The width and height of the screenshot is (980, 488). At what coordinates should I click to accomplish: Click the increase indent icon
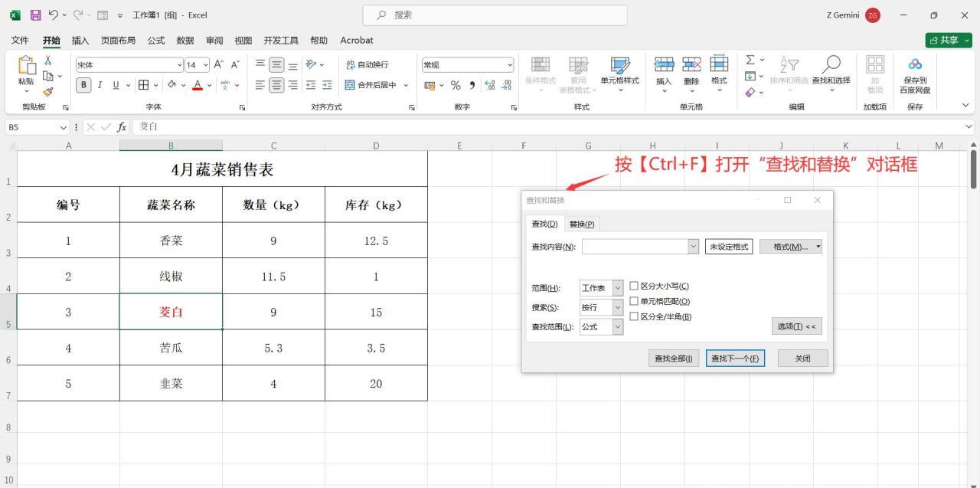point(327,85)
